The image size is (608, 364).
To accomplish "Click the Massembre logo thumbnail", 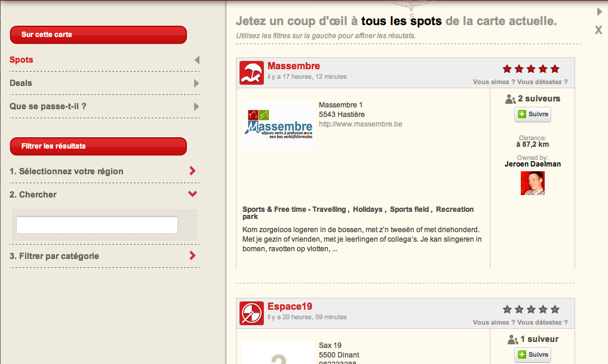I will [278, 125].
